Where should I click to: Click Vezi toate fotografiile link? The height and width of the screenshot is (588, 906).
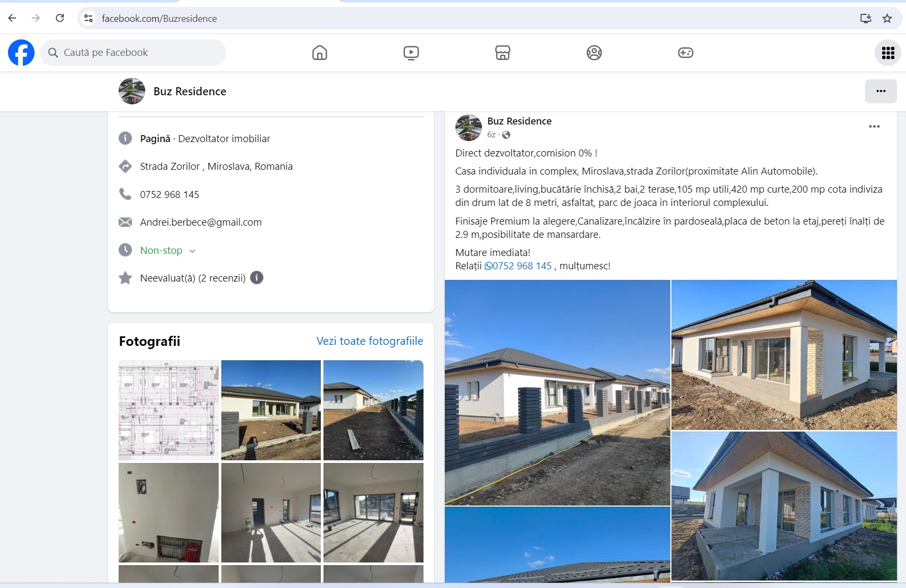point(370,341)
